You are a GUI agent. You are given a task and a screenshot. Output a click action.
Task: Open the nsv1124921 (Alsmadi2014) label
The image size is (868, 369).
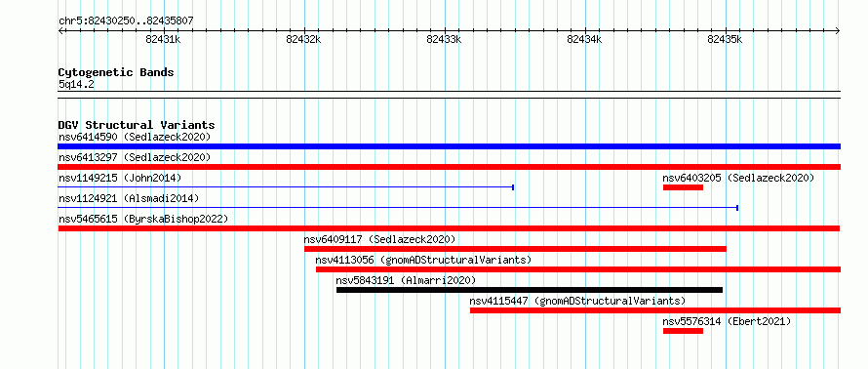[129, 198]
